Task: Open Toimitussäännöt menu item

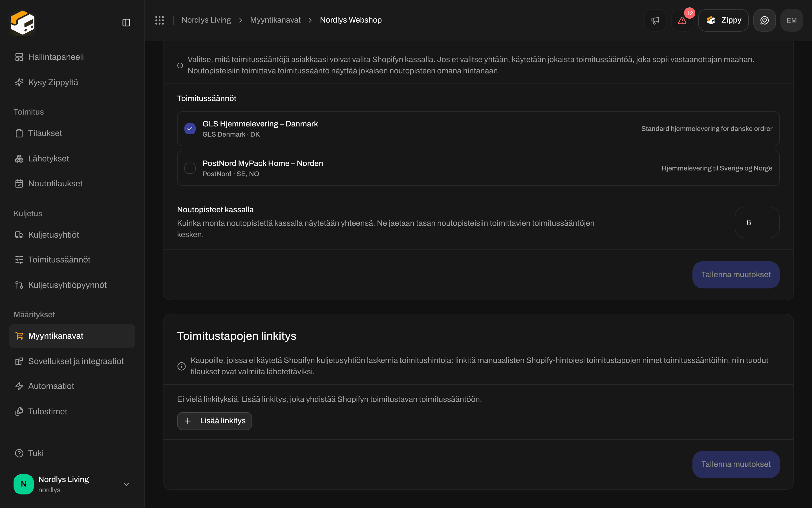Action: coord(72,260)
